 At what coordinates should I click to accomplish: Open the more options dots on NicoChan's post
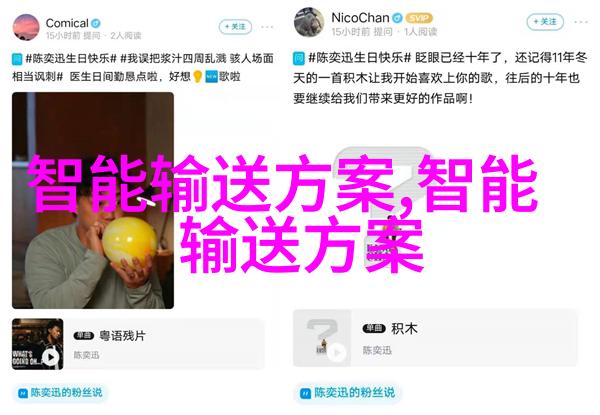pos(581,22)
